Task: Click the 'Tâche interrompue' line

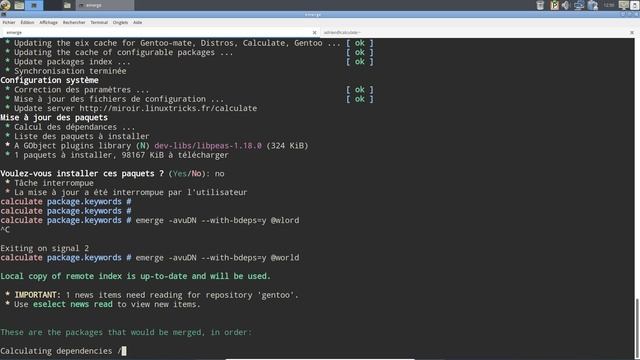Action: (54, 183)
